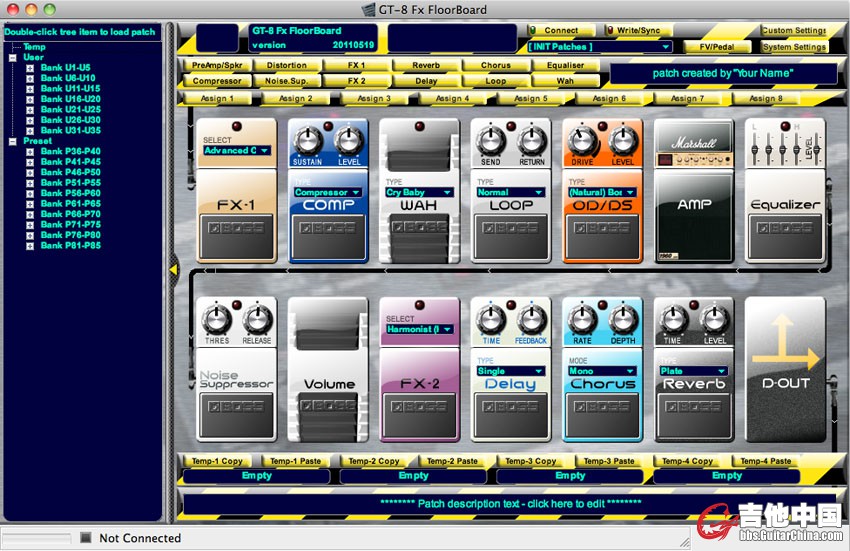Expand Bank U1-U5 in the tree

[x=30, y=68]
